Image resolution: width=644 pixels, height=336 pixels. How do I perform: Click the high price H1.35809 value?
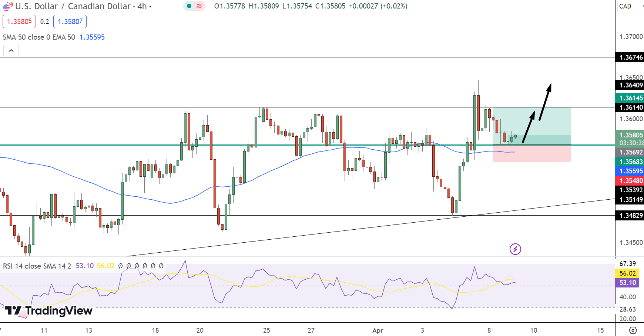point(264,6)
